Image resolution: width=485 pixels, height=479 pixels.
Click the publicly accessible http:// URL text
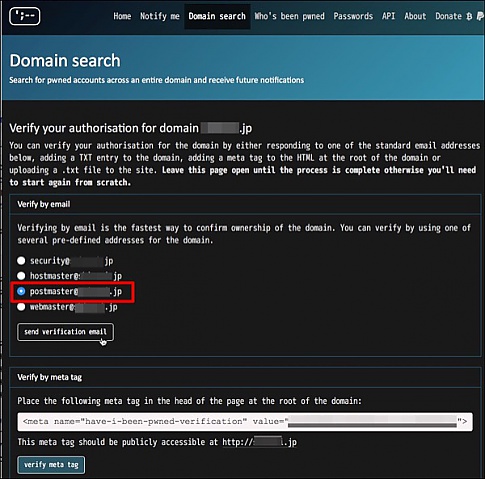[x=259, y=442]
